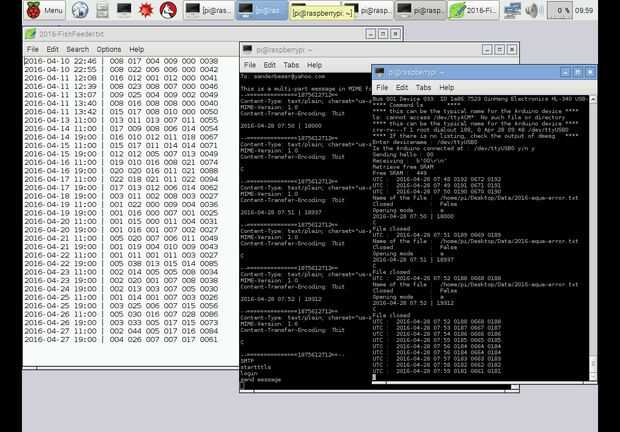The width and height of the screenshot is (620, 432).
Task: Click '2016-04-28 07:52 | 19312' in middle terminal
Action: tap(281, 299)
